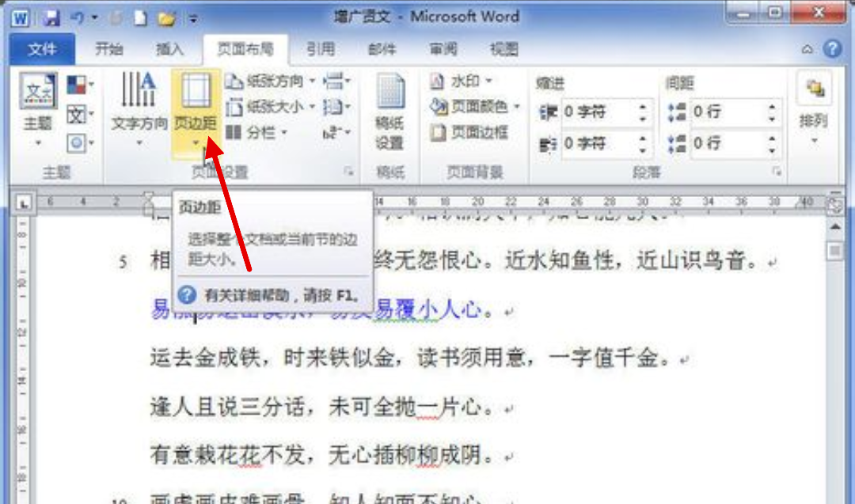Decrease spacing after with down spinner
The image size is (855, 504).
pyautogui.click(x=772, y=150)
